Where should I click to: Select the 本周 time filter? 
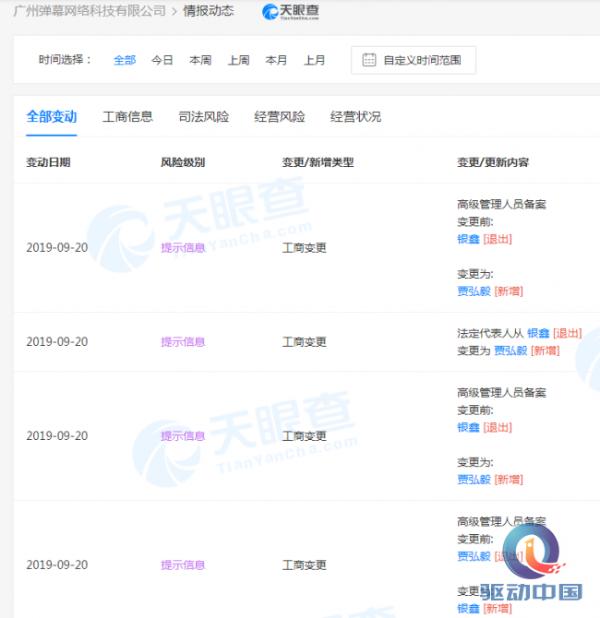coord(200,60)
